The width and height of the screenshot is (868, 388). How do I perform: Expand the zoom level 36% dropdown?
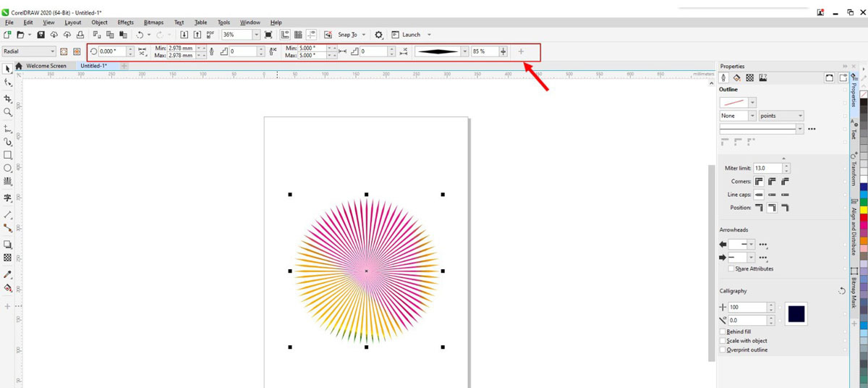[x=255, y=35]
